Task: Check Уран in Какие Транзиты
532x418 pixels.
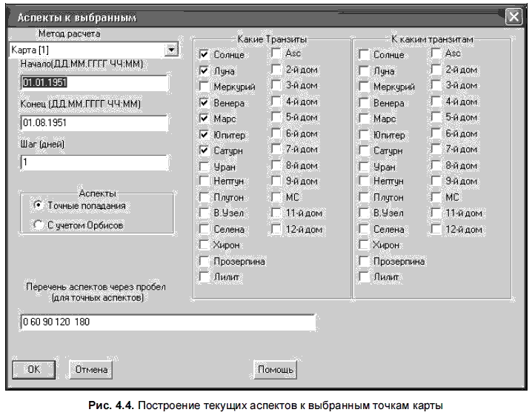Action: (x=205, y=167)
